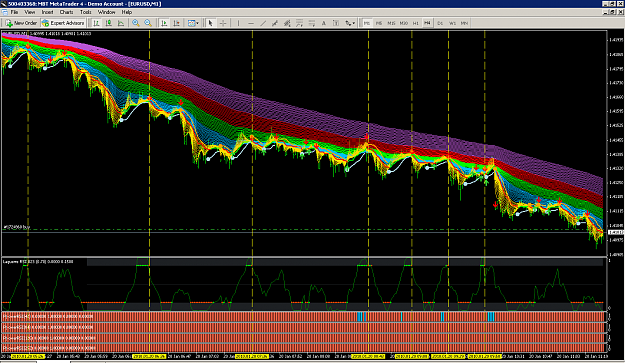Click the Laguerre RSI indicator label

(38, 261)
